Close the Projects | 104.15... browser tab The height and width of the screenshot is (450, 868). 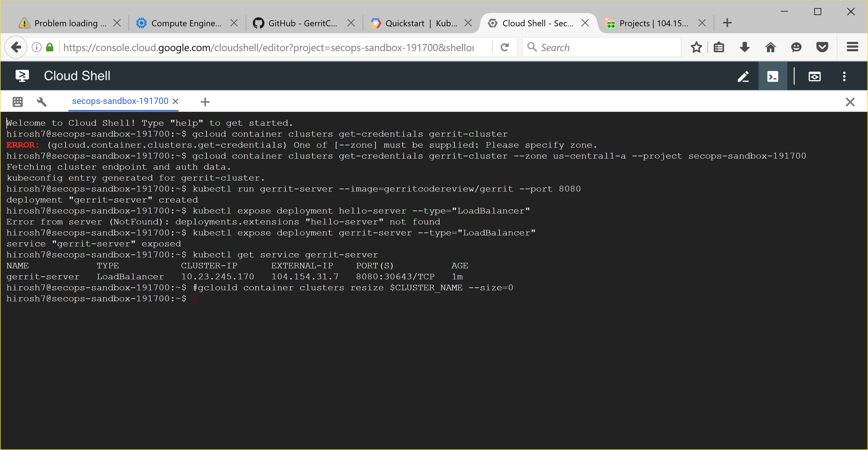(x=702, y=23)
